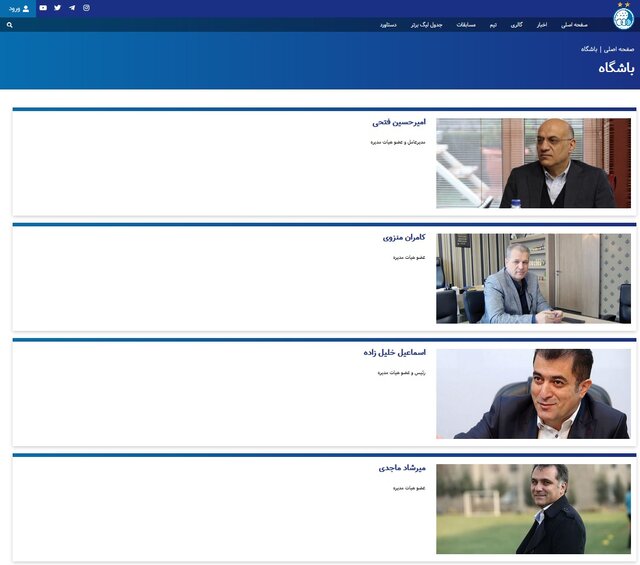Click the باشگاه page heading

(x=616, y=68)
